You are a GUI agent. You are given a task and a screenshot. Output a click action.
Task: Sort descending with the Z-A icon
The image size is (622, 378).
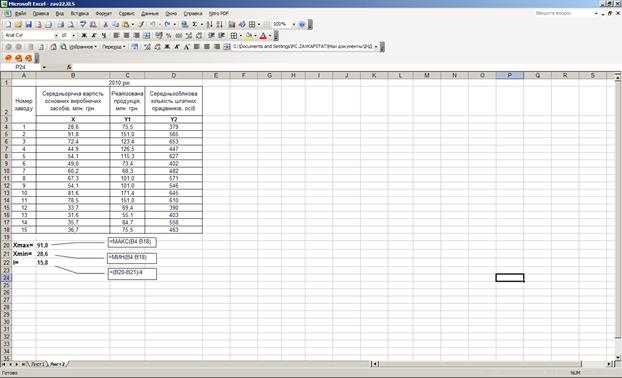click(x=219, y=25)
